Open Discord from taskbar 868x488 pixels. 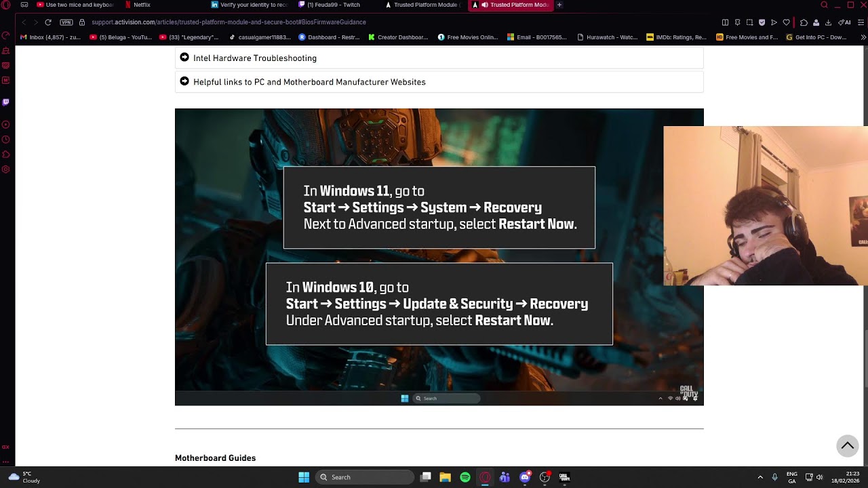(x=525, y=477)
